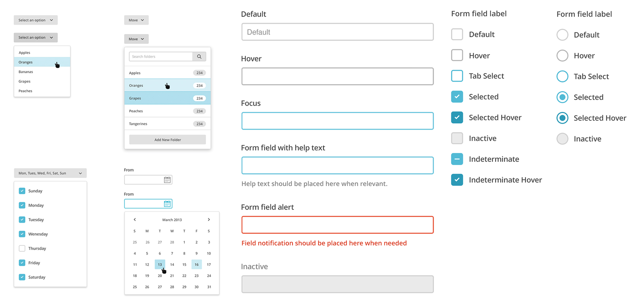Click the calendar icon in the first From field
Viewport: 644px width, 302px height.
tap(167, 180)
